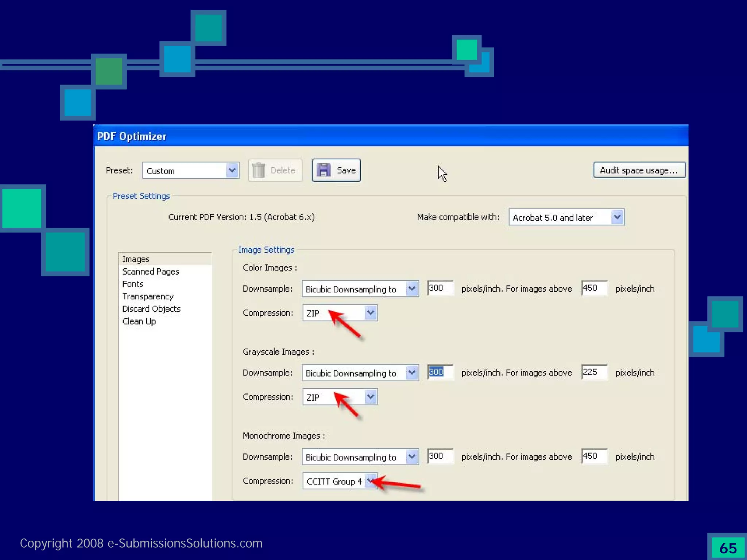Expand Color Images Downsample method dropdown

click(412, 289)
